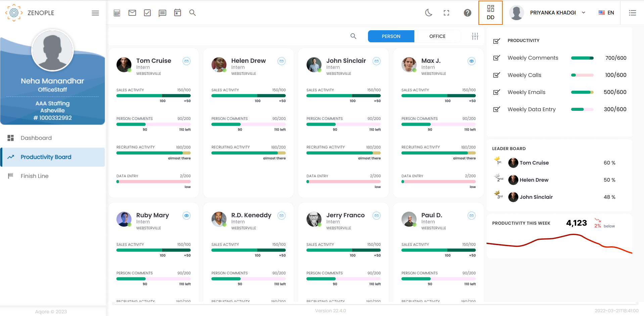This screenshot has height=316, width=644.
Task: Open the Dashboard sidebar entry
Action: [36, 138]
